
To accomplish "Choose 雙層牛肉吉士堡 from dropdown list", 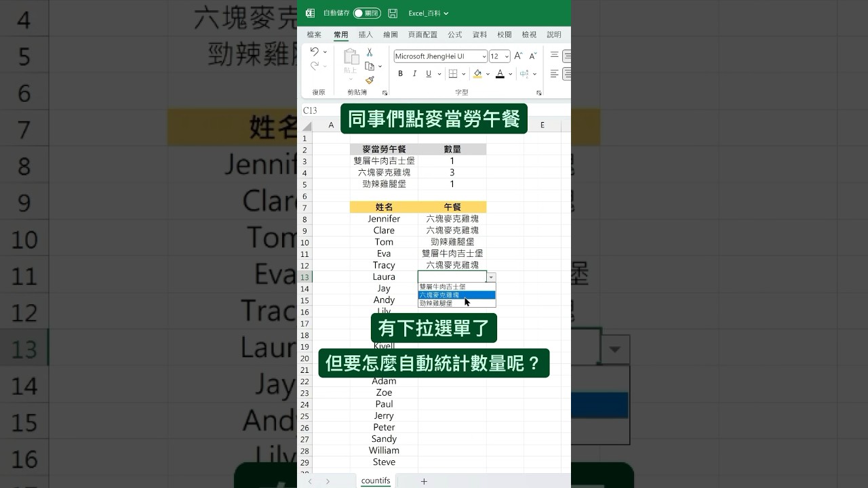I will (x=456, y=287).
